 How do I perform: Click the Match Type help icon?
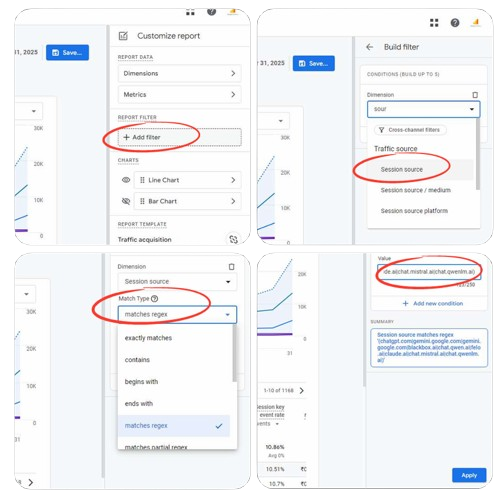tap(154, 298)
